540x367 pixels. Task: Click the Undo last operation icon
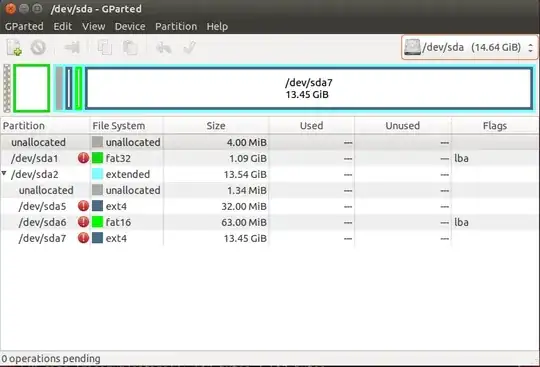[164, 48]
